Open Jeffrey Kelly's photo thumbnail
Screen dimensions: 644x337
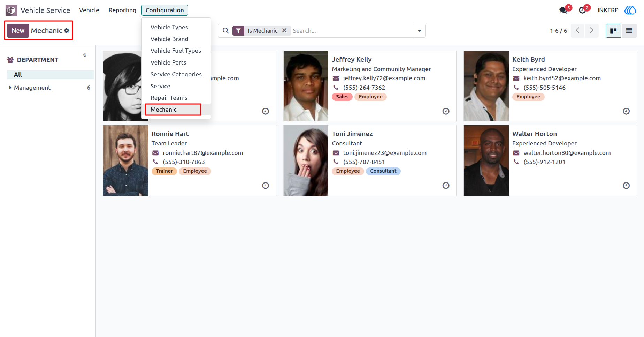coord(306,86)
